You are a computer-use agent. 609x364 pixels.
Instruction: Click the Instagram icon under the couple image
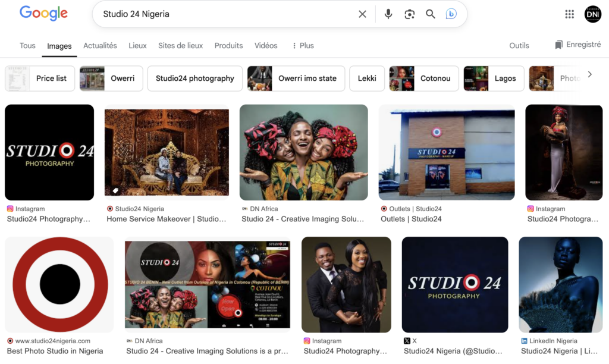pos(307,341)
